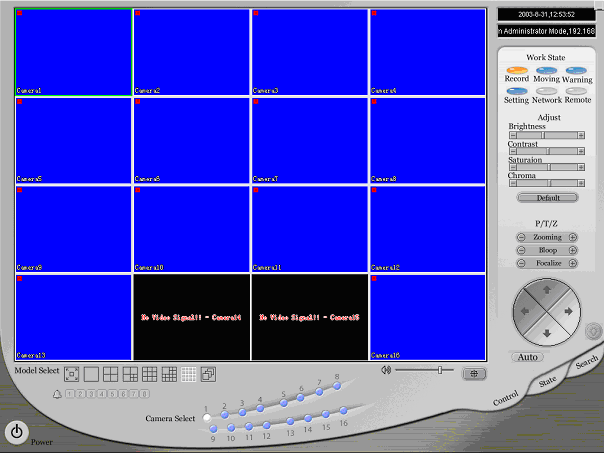Increase Zooming with plus button
Viewport: 604px width, 453px height.
click(573, 237)
